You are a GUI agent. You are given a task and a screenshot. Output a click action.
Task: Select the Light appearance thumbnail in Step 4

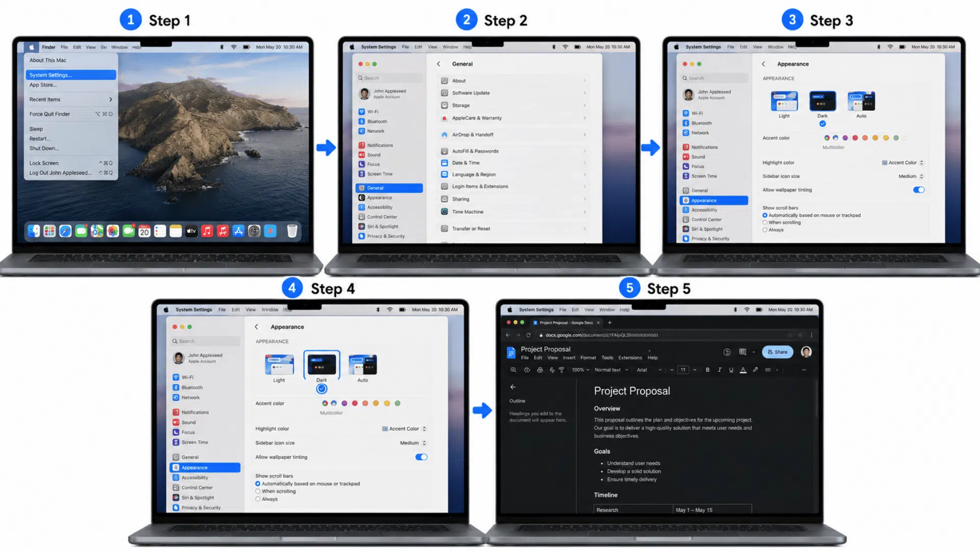point(279,365)
